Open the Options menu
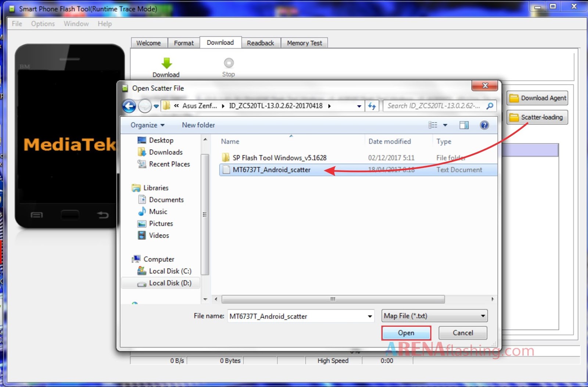Viewport: 588px width, 387px height. click(x=43, y=24)
